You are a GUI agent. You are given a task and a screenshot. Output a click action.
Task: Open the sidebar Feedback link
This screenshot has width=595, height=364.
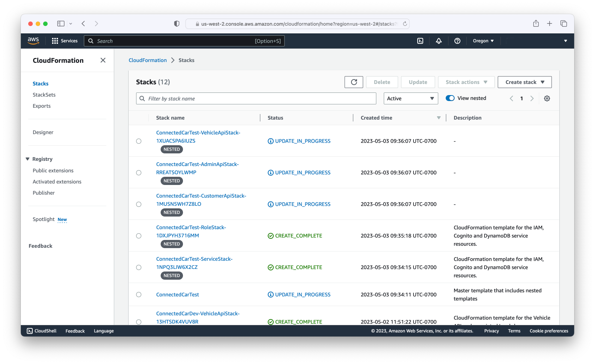pyautogui.click(x=41, y=246)
